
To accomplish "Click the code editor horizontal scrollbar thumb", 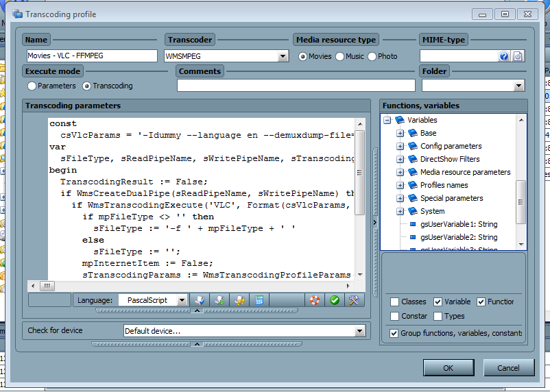I will (x=47, y=286).
